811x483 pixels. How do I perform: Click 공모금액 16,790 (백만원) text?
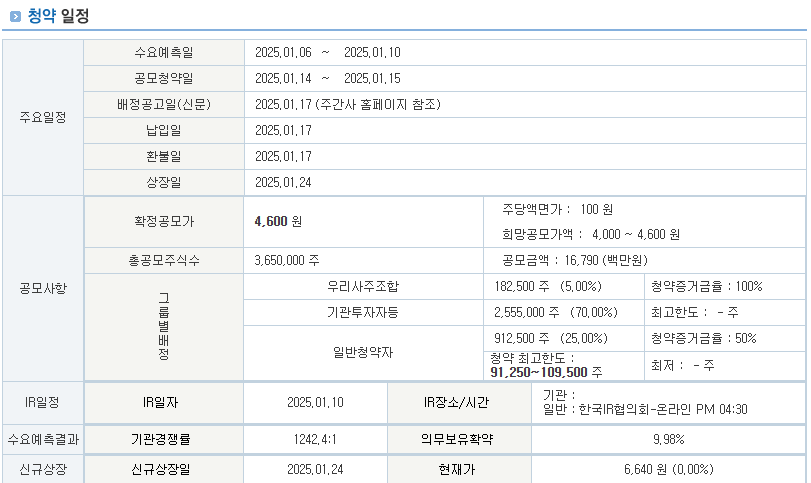tap(575, 260)
